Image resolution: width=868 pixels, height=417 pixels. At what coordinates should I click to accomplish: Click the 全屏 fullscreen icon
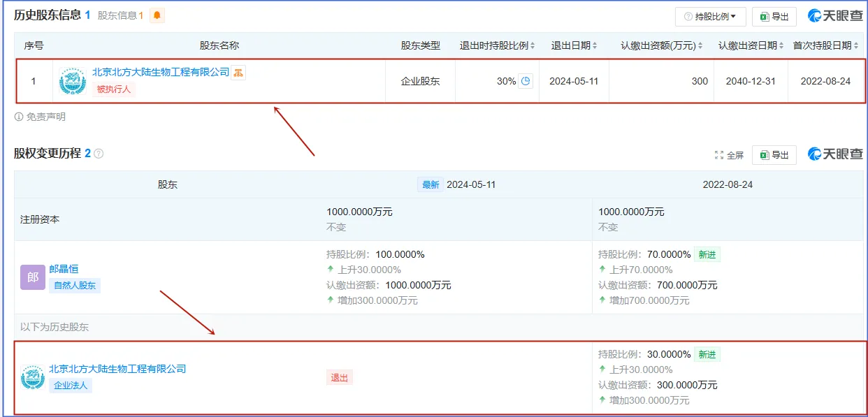click(x=719, y=155)
